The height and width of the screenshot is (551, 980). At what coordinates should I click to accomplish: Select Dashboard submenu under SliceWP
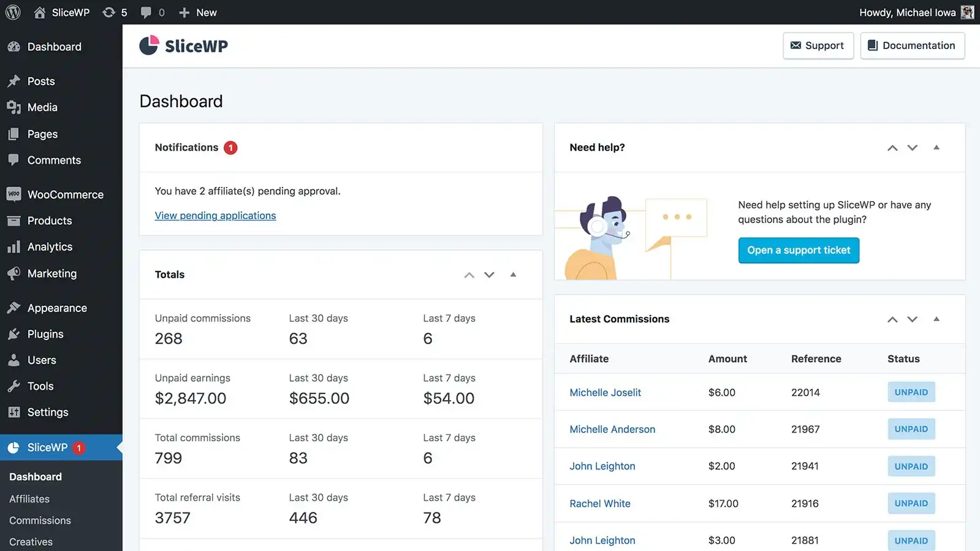[36, 477]
